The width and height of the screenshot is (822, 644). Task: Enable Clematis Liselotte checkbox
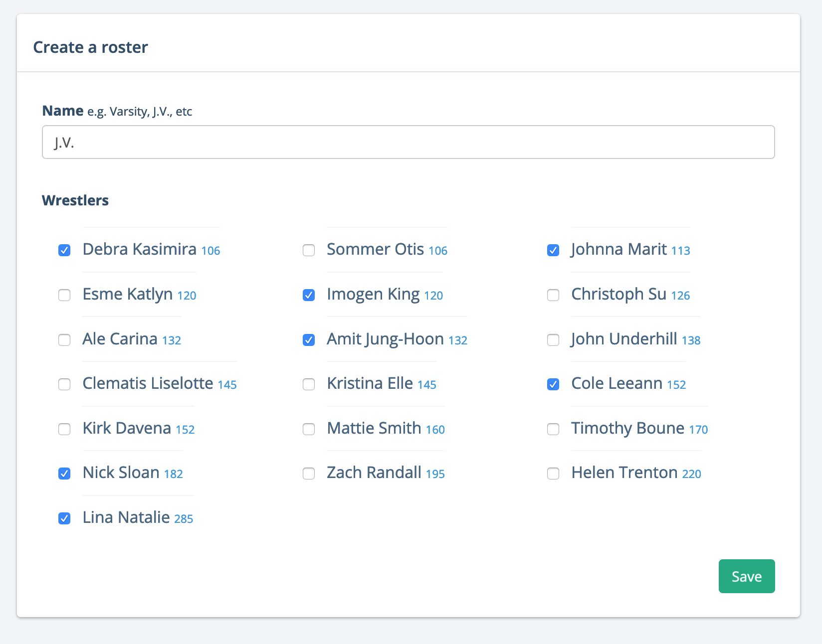(64, 384)
